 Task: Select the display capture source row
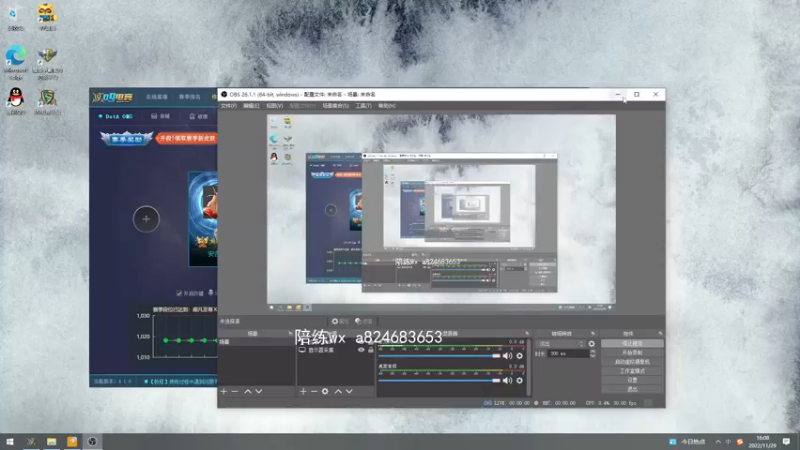(335, 350)
